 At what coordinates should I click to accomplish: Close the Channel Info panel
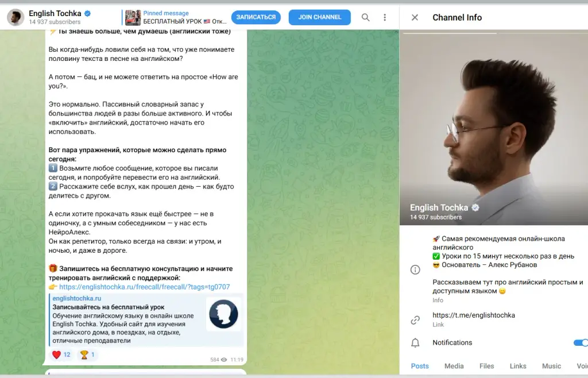[x=415, y=17]
